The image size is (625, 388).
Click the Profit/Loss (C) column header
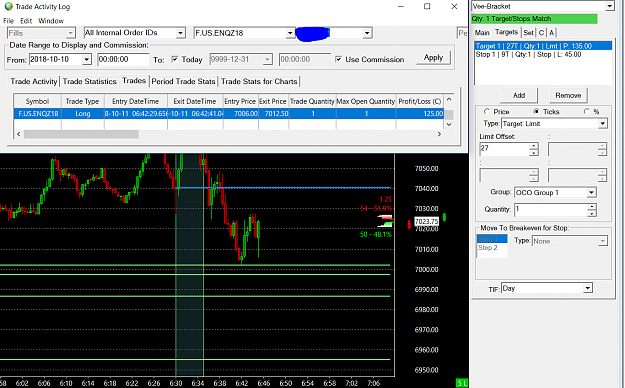(x=420, y=101)
